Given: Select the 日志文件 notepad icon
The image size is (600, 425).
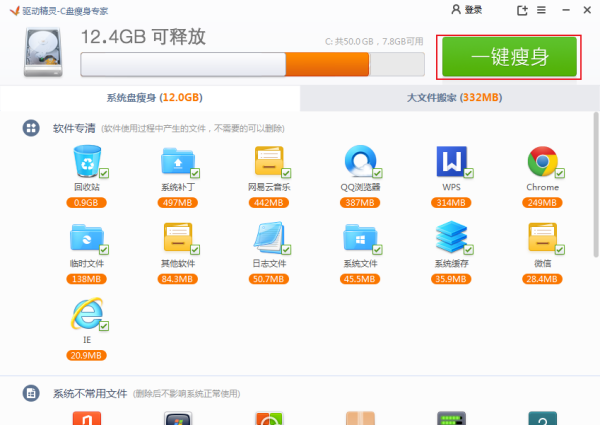Looking at the screenshot, I should tap(269, 237).
